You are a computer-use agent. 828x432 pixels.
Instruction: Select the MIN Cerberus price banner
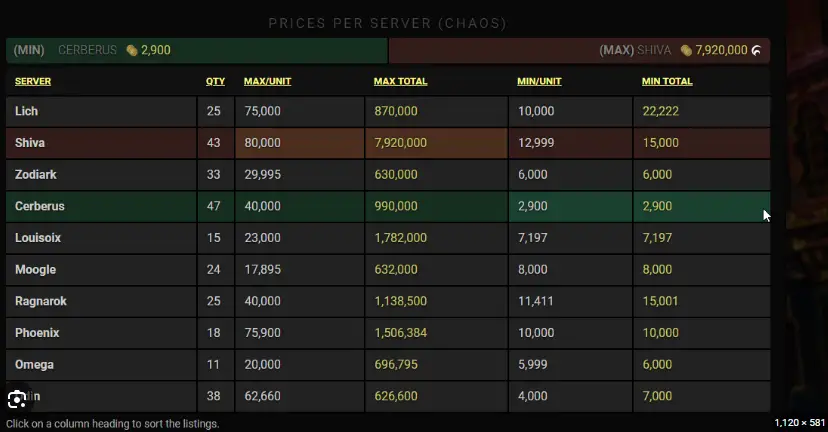click(x=197, y=50)
